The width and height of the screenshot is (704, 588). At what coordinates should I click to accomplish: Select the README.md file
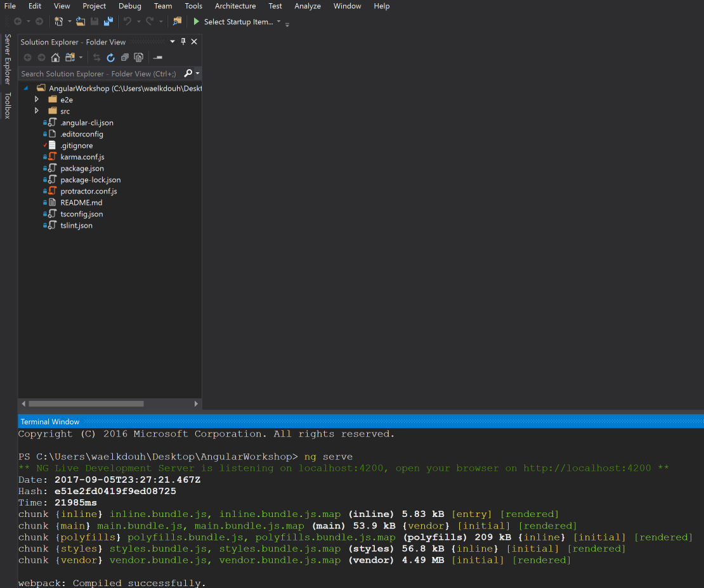point(81,202)
